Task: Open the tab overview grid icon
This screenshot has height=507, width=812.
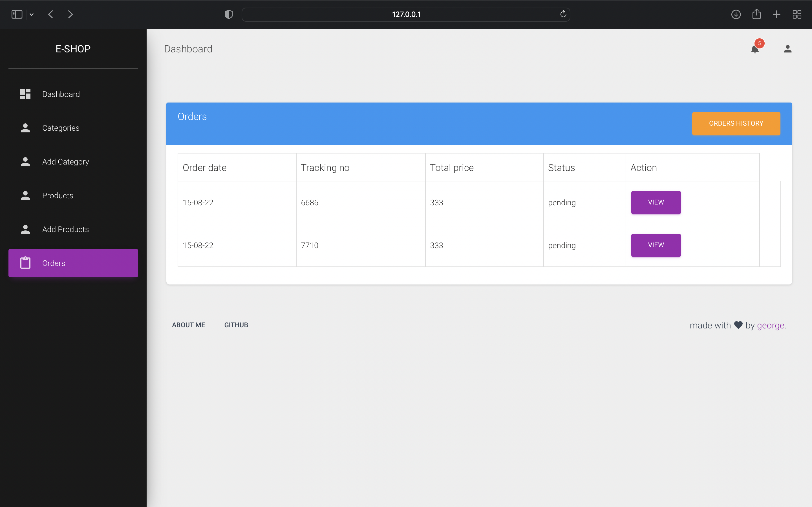Action: point(797,14)
